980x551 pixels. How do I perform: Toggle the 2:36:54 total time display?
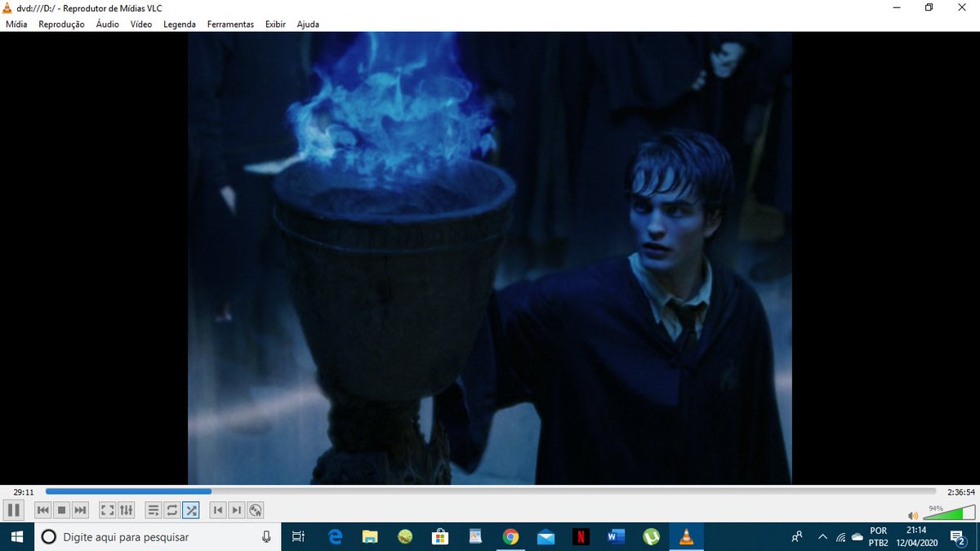[961, 492]
